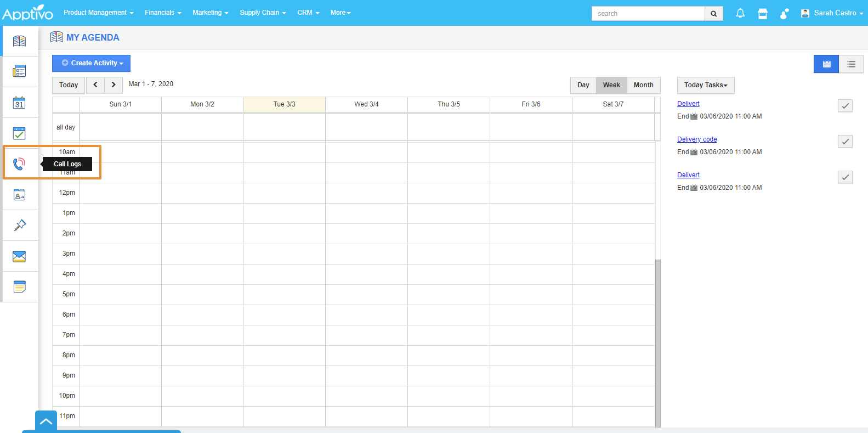Select Fri 3/6 column header
The width and height of the screenshot is (868, 433).
click(x=531, y=104)
